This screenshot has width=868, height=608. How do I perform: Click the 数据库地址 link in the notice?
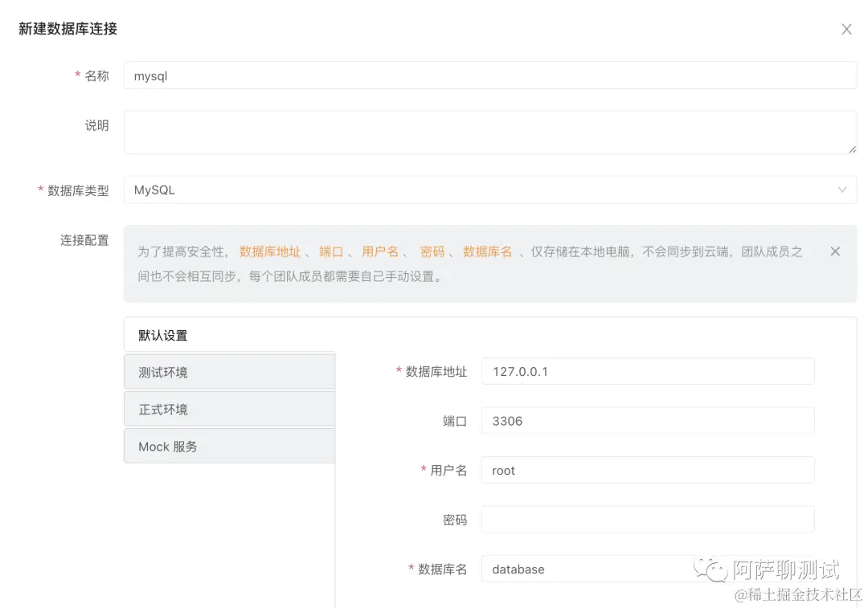270,251
